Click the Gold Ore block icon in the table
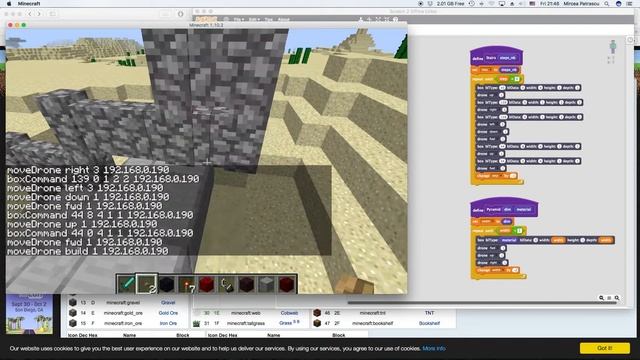640x360 pixels. coord(73,313)
